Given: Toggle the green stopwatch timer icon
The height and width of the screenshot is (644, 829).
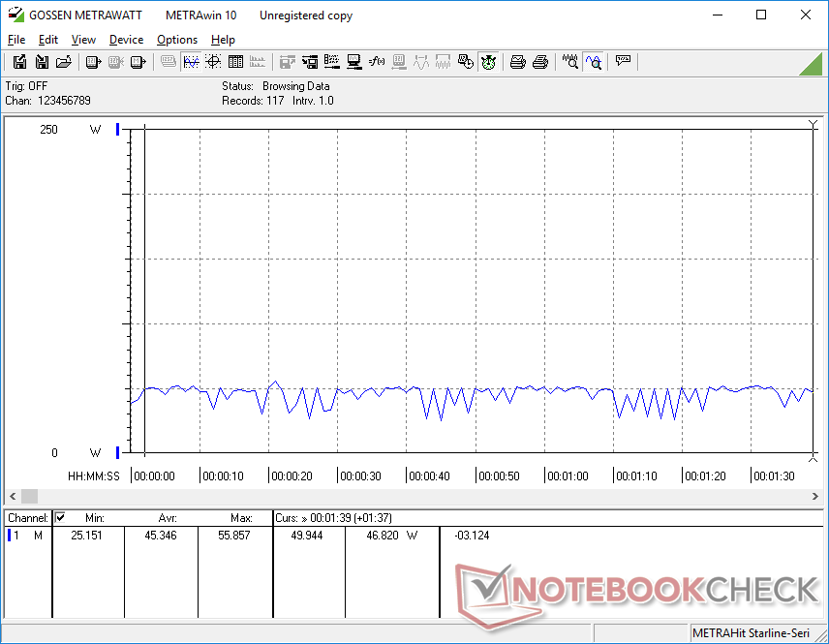Looking at the screenshot, I should 488,62.
